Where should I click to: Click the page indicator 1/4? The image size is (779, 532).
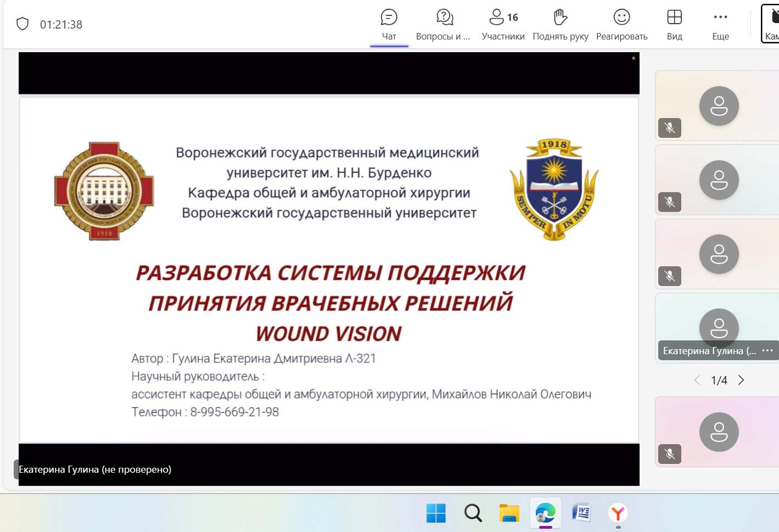coord(719,380)
